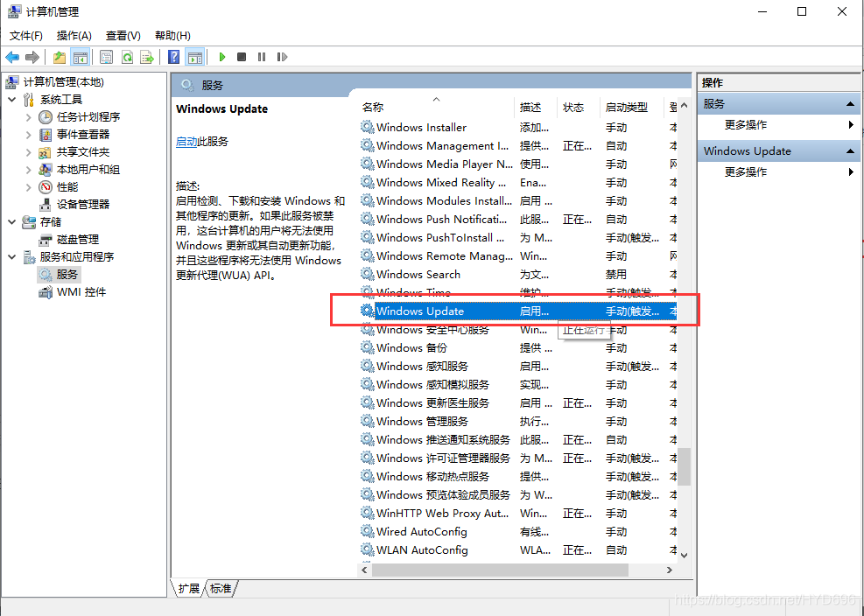Open 磁盘管理 in the tree
This screenshot has height=616, width=864.
click(x=78, y=240)
